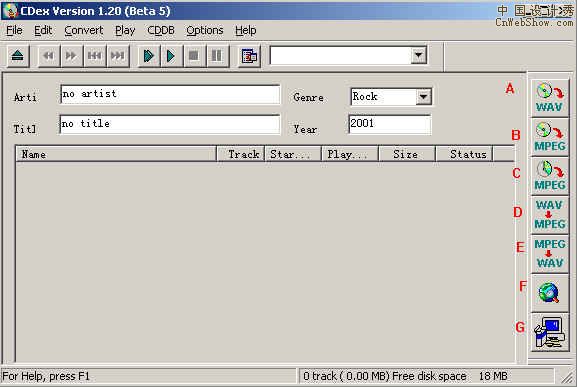Click the eject CD button
The height and width of the screenshot is (387, 577).
click(18, 56)
